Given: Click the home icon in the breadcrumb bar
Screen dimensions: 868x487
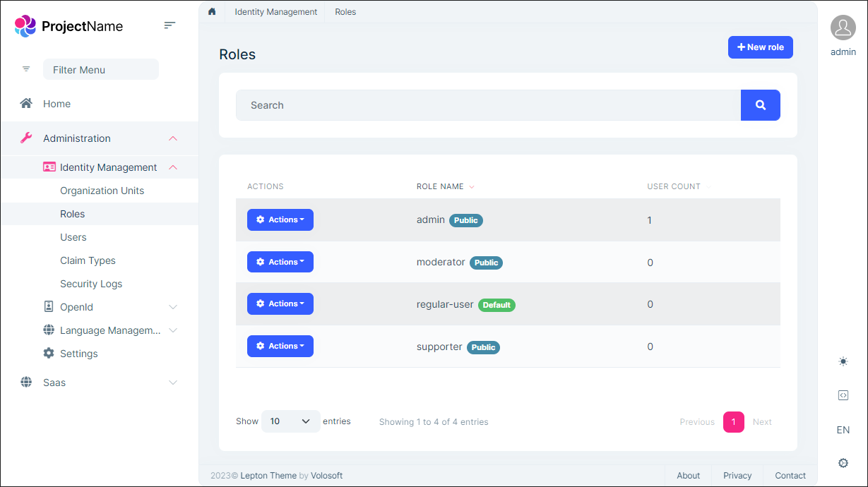Looking at the screenshot, I should 211,12.
